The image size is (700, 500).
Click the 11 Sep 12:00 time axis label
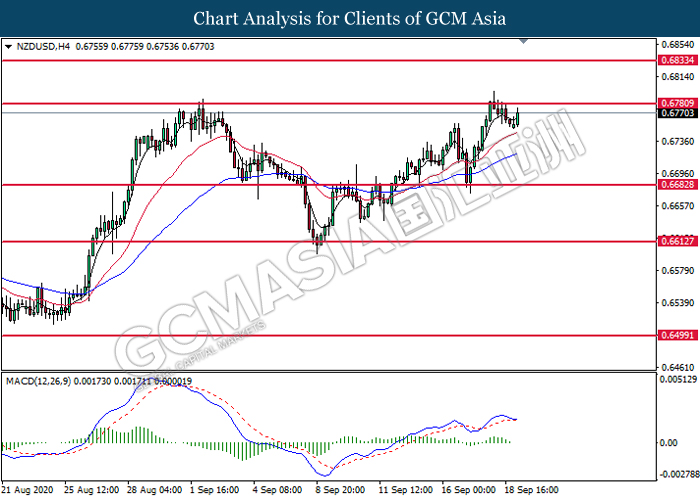coord(406,490)
